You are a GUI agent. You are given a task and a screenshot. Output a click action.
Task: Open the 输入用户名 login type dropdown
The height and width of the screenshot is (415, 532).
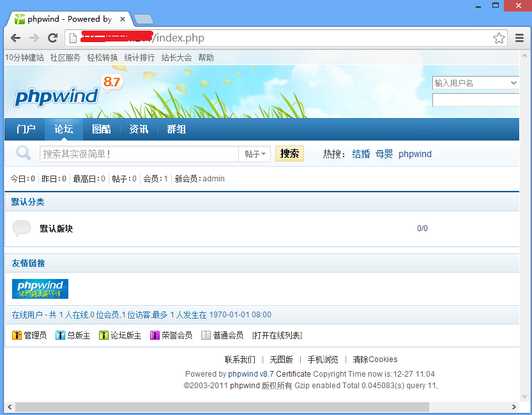pyautogui.click(x=513, y=83)
